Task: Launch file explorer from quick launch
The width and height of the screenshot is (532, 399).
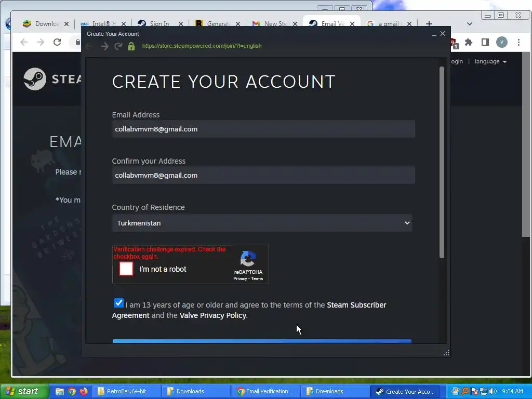Action: pyautogui.click(x=60, y=391)
